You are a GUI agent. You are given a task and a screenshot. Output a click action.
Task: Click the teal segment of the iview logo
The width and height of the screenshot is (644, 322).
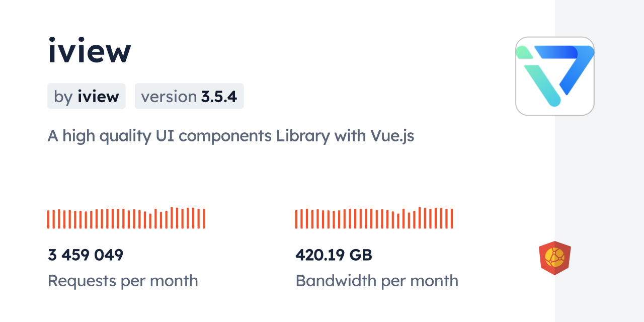[542, 83]
